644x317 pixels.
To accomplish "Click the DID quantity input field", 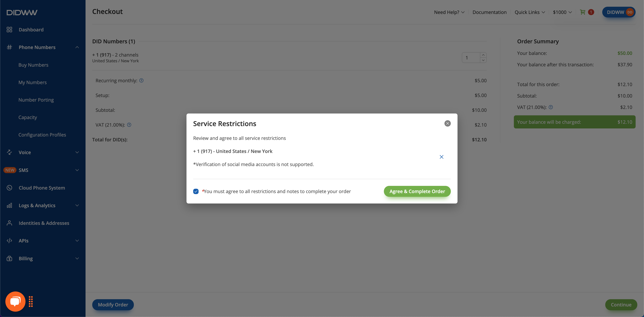I will (471, 58).
